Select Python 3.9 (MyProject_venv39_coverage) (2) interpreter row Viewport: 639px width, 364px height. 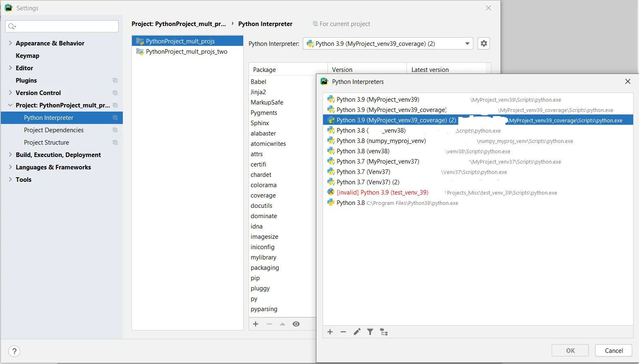478,120
